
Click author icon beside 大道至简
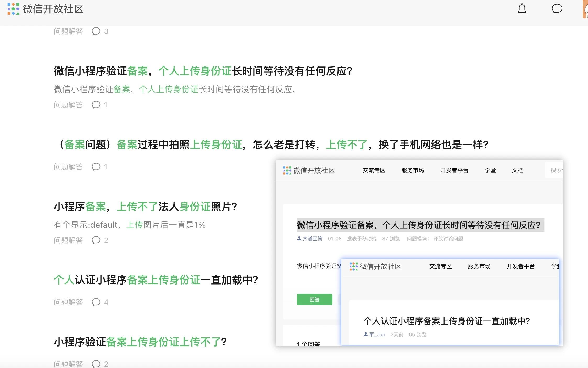(299, 238)
